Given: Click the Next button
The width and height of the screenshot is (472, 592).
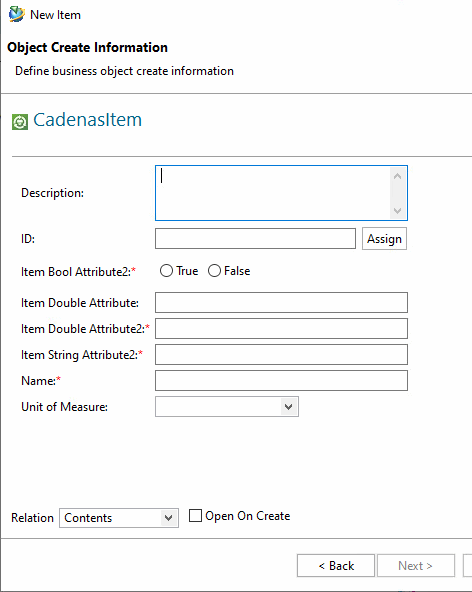Looking at the screenshot, I should [416, 566].
